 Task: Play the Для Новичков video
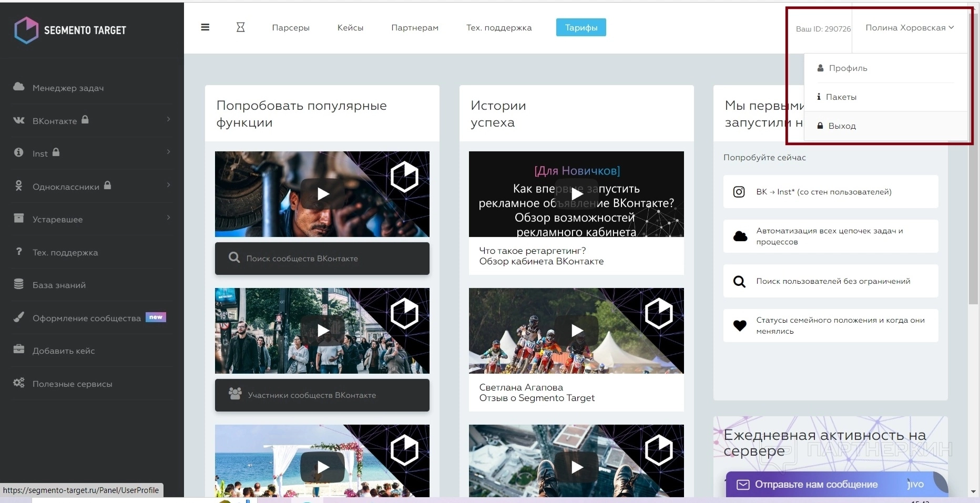coord(576,194)
